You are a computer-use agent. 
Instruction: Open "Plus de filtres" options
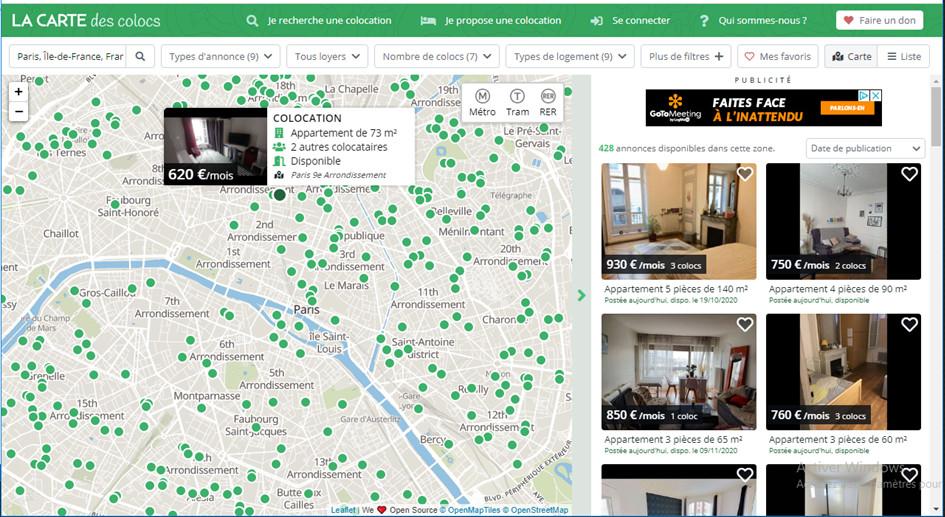[x=686, y=56]
